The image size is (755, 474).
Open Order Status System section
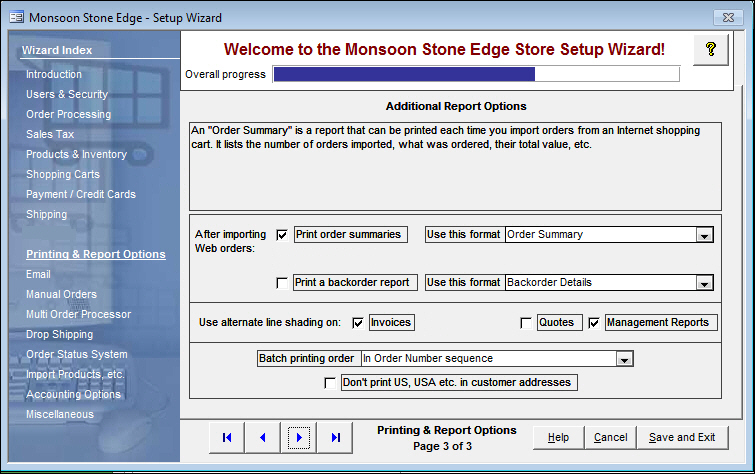coord(77,354)
